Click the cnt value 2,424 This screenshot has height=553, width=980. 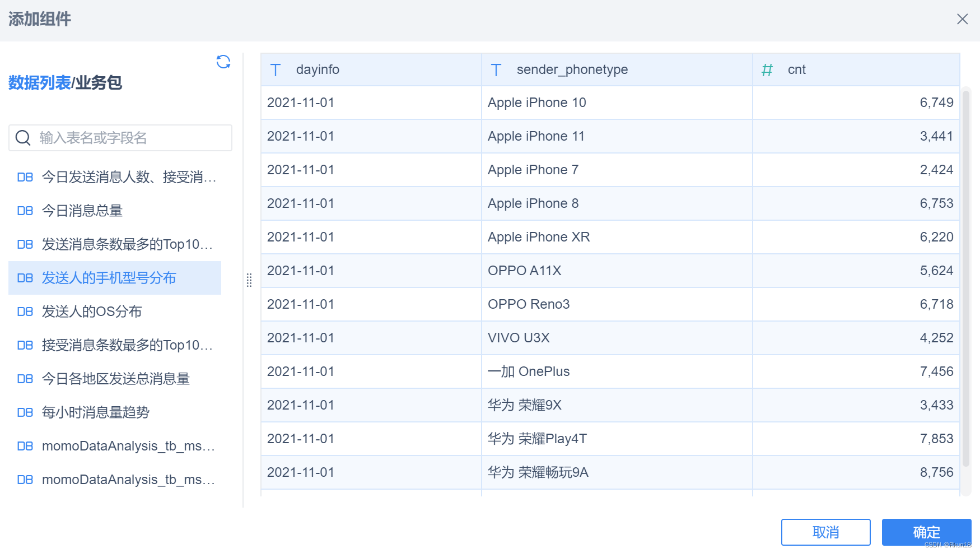pyautogui.click(x=936, y=170)
